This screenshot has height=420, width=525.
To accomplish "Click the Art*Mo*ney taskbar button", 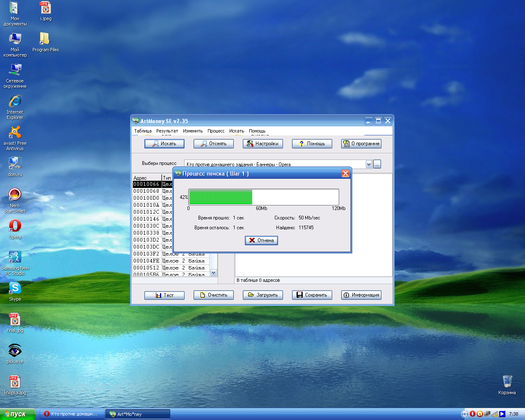I will (x=138, y=414).
